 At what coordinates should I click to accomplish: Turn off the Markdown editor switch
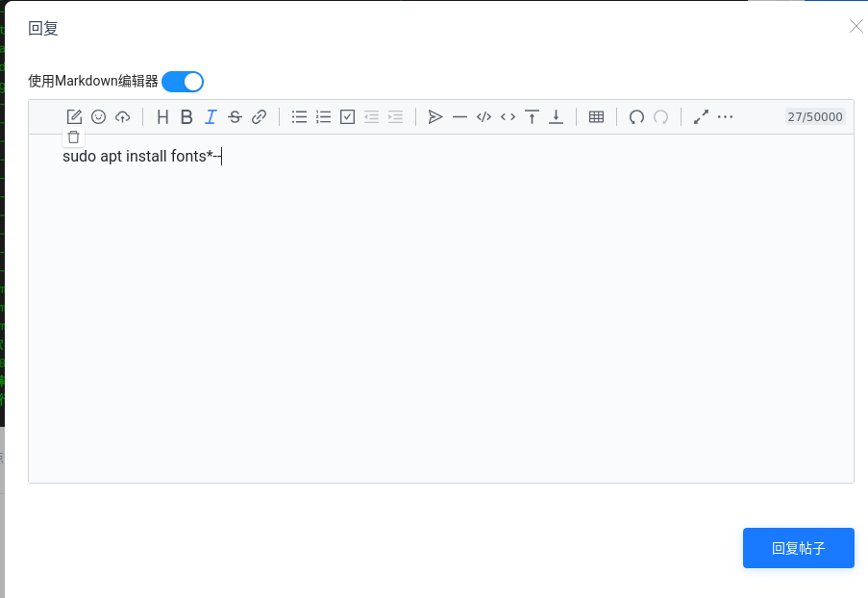click(x=183, y=82)
